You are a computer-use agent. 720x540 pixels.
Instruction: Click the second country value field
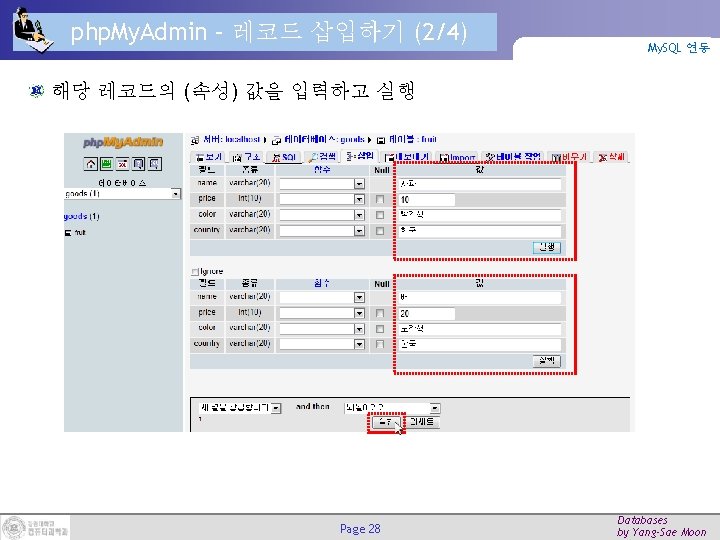coord(479,344)
